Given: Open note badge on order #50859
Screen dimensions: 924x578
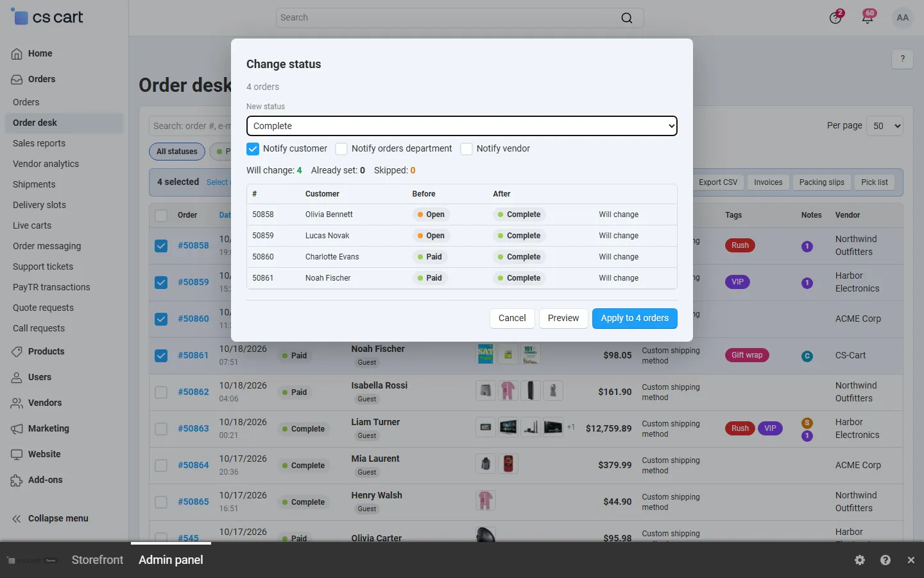Looking at the screenshot, I should coord(807,283).
